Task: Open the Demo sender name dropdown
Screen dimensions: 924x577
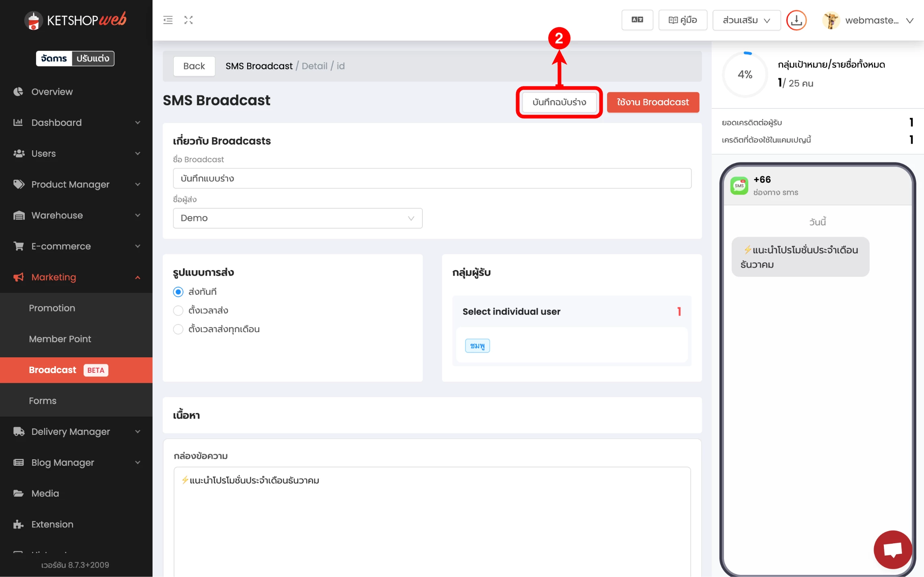Action: (x=297, y=218)
